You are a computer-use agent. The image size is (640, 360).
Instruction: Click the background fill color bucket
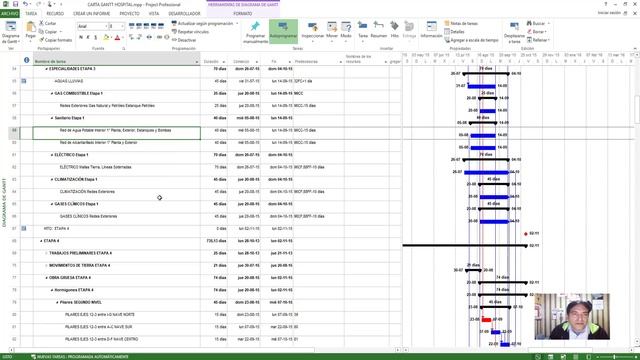(x=106, y=38)
